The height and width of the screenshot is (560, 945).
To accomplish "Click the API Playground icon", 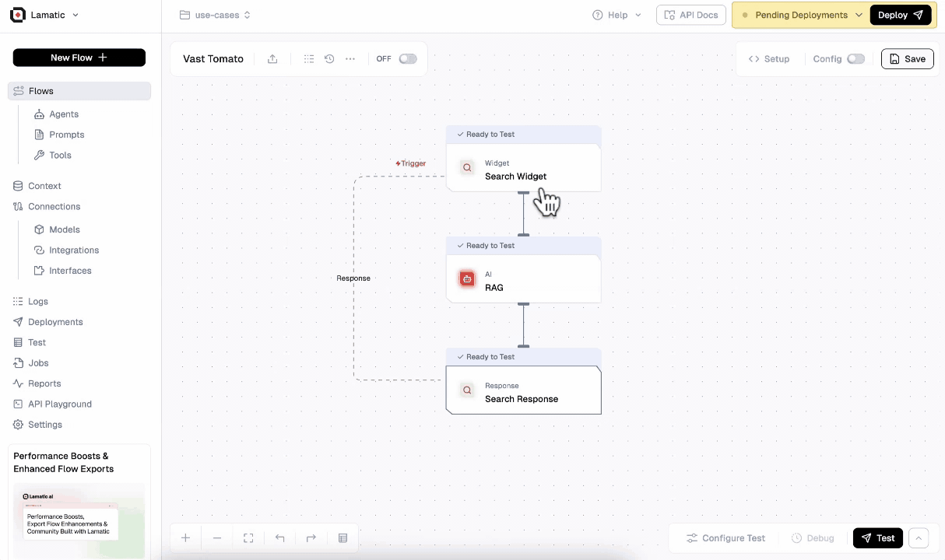I will pyautogui.click(x=18, y=404).
